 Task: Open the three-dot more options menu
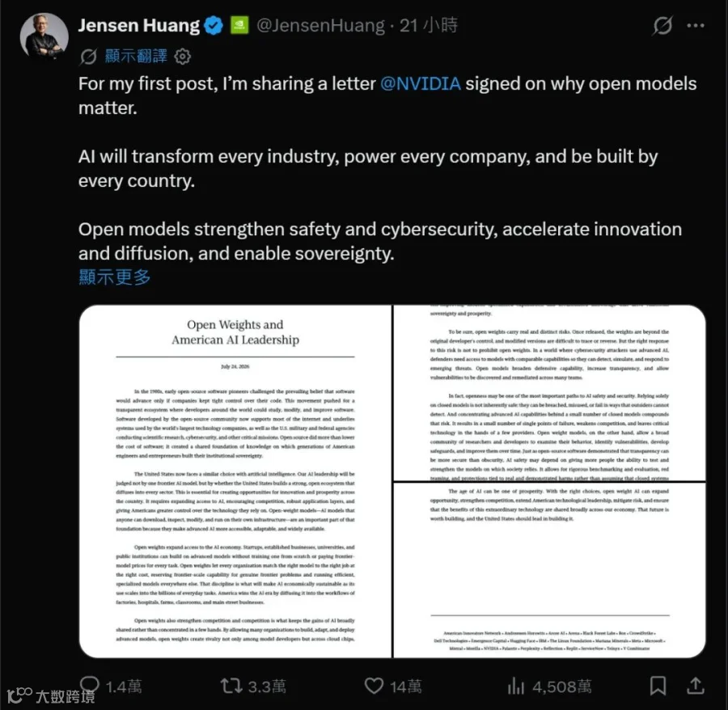[696, 26]
